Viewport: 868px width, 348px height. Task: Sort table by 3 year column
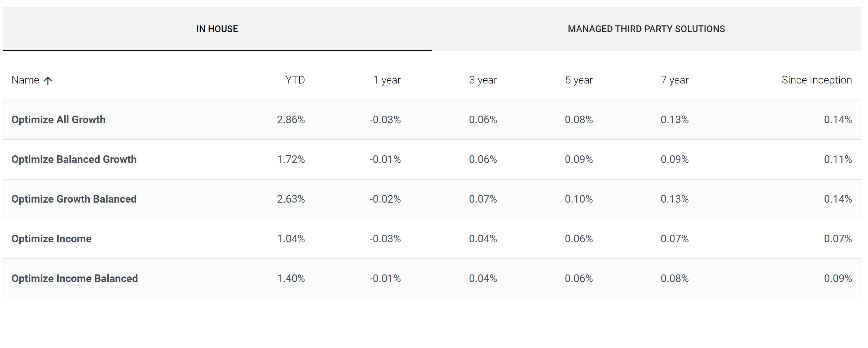483,80
